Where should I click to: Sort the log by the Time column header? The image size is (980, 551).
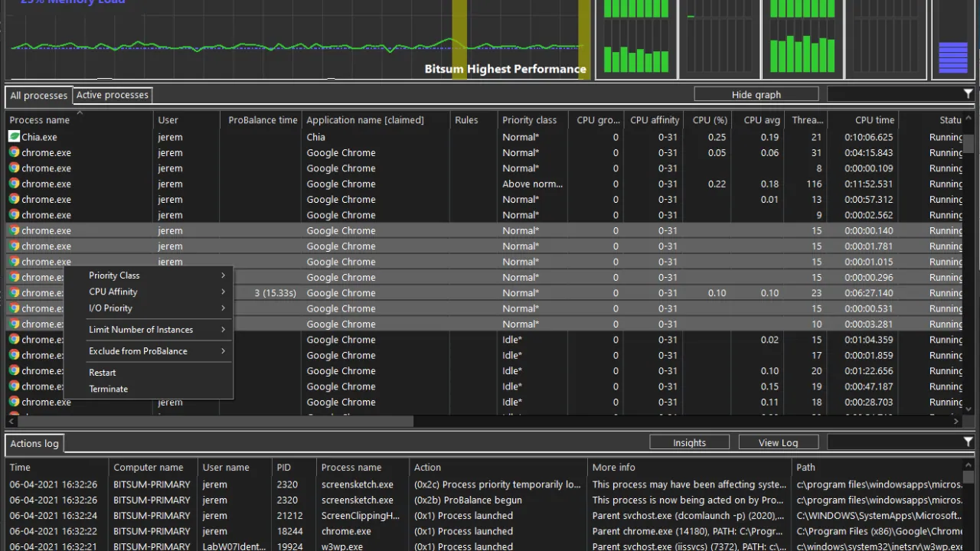point(57,467)
